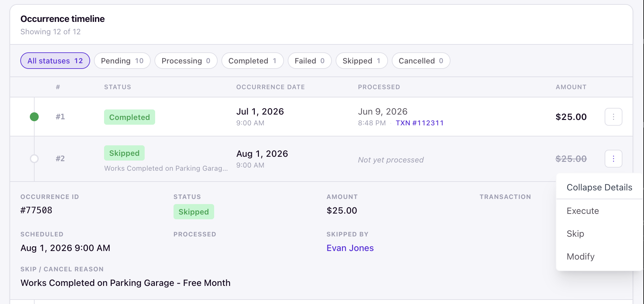Filter by Cancelled status

421,61
